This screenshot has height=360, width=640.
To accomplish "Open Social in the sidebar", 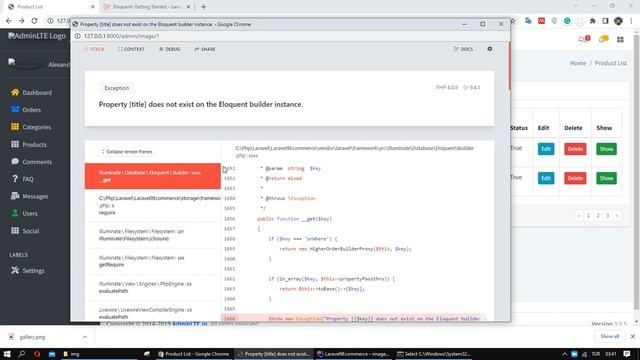I will pos(25,231).
